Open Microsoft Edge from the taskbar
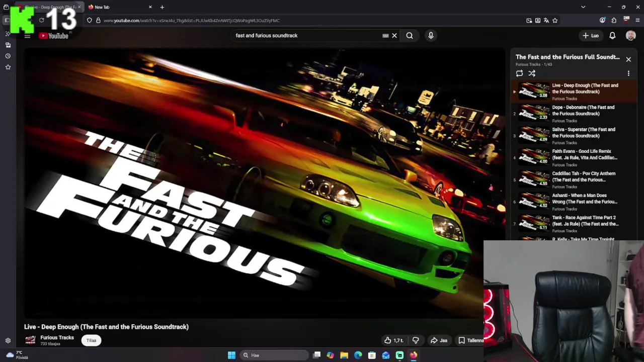This screenshot has height=362, width=644. point(358,355)
